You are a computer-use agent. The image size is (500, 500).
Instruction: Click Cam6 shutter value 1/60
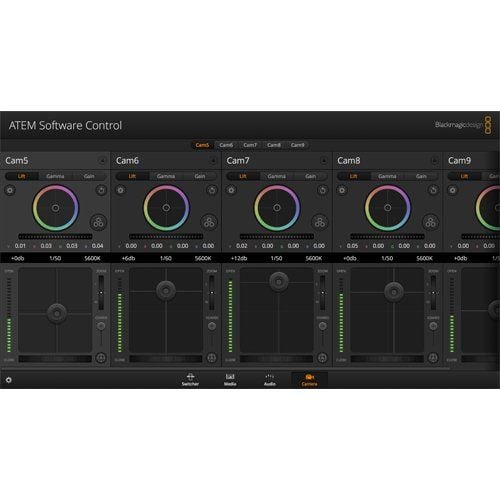coord(166,258)
